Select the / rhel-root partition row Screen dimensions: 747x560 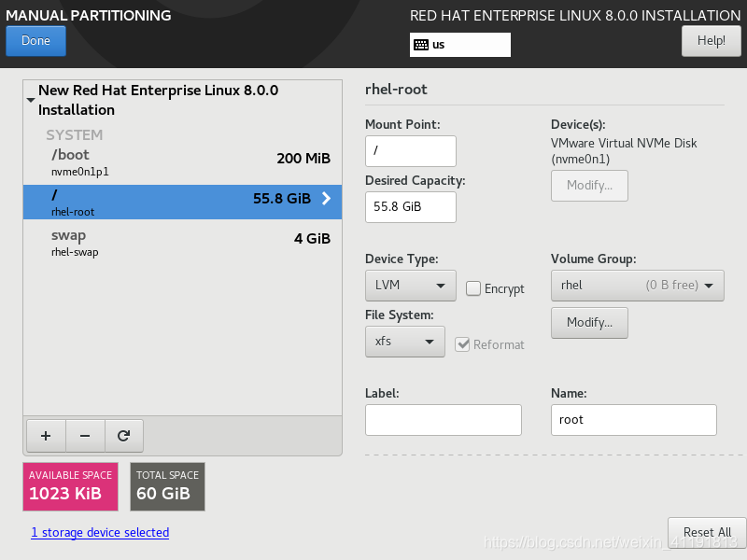(182, 202)
